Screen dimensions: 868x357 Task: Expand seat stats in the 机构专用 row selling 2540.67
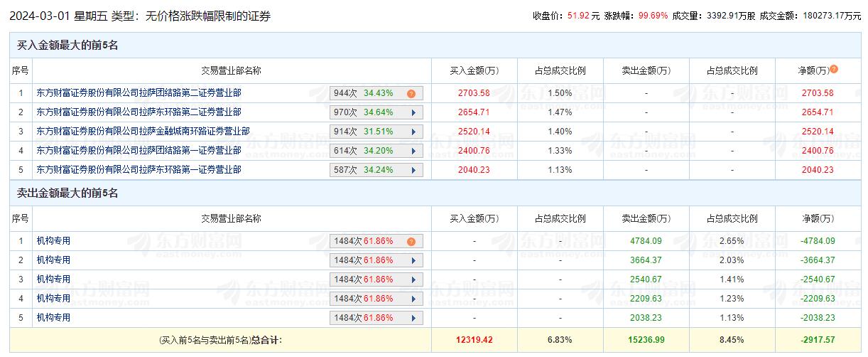pyautogui.click(x=412, y=279)
